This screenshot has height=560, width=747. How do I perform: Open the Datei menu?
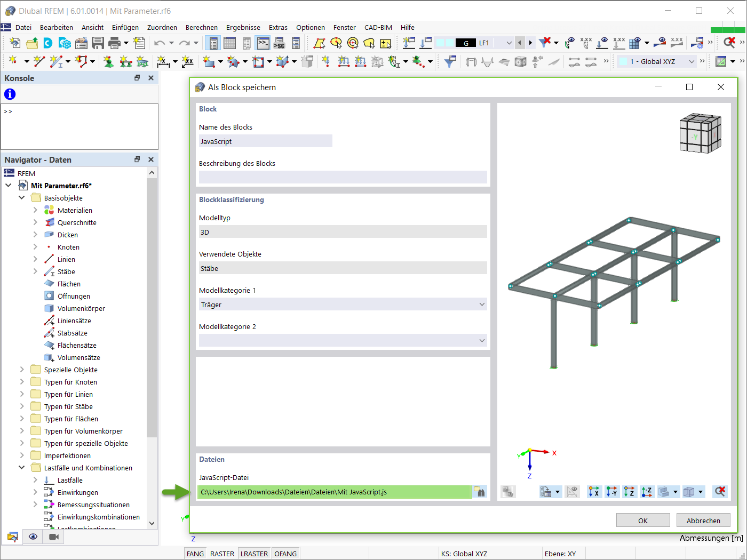(x=23, y=27)
